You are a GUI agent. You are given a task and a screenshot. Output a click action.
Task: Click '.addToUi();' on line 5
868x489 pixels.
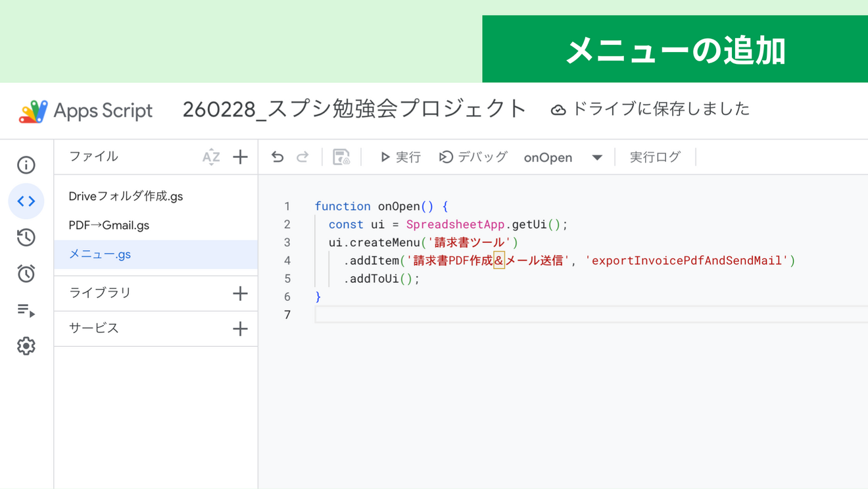tap(381, 278)
